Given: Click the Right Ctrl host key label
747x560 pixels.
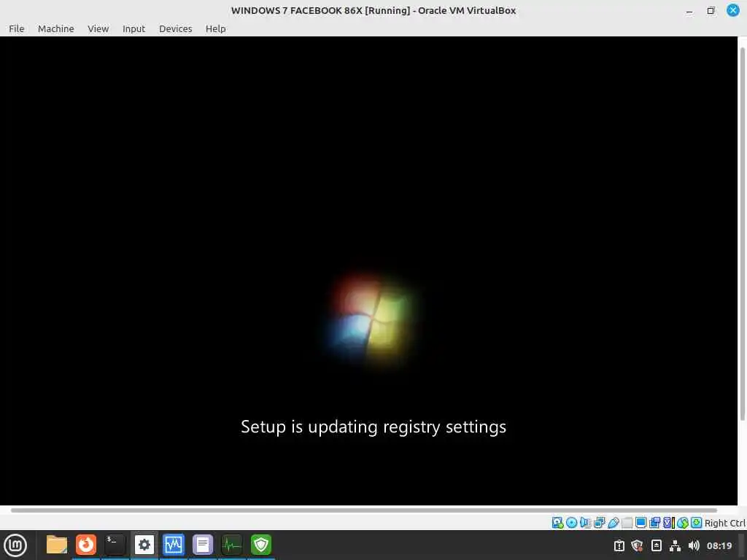Looking at the screenshot, I should [x=725, y=523].
